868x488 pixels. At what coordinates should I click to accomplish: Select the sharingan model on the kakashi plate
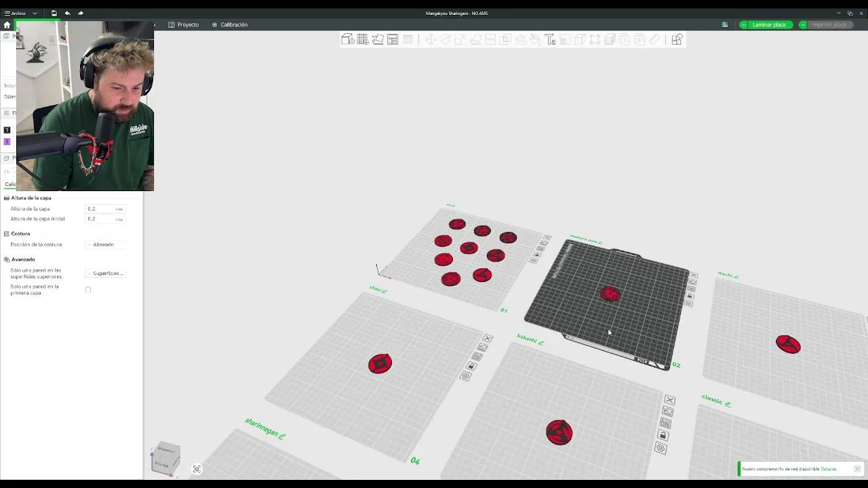pyautogui.click(x=559, y=432)
